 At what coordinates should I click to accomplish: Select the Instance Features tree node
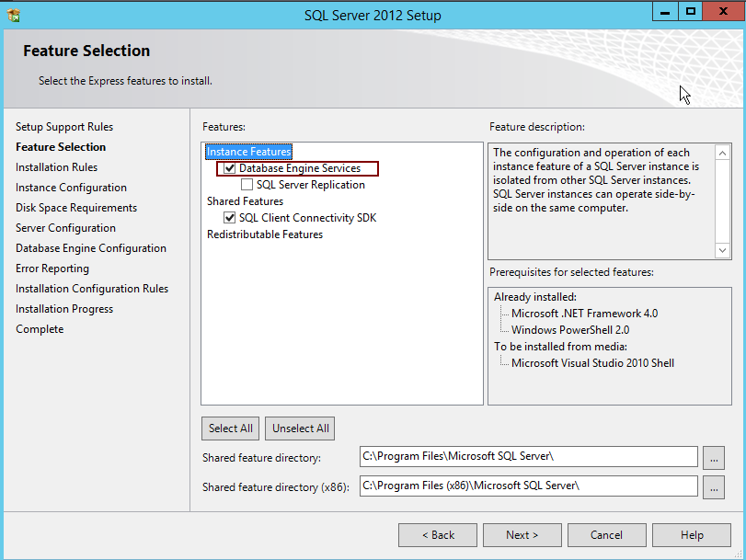pyautogui.click(x=248, y=152)
